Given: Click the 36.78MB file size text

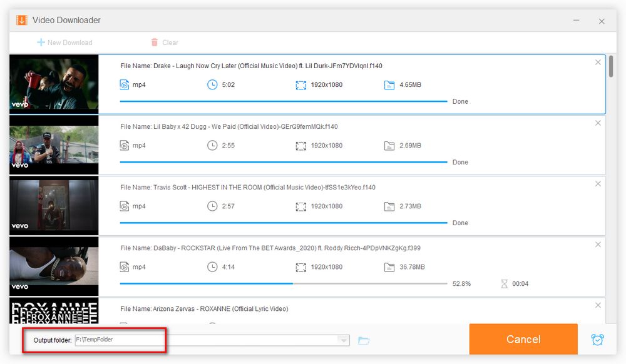Looking at the screenshot, I should point(412,266).
